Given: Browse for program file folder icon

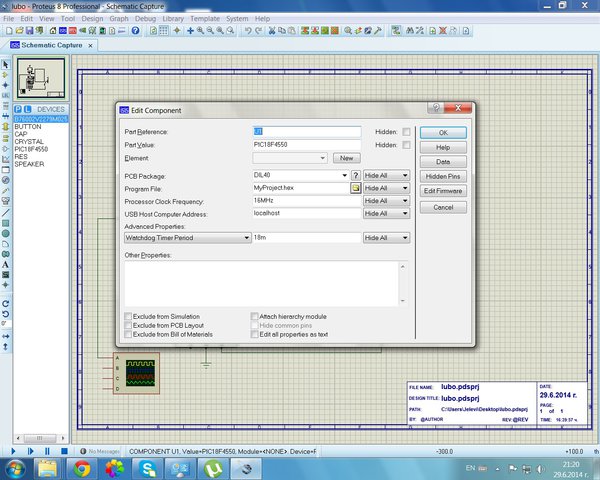Looking at the screenshot, I should pyautogui.click(x=355, y=188).
